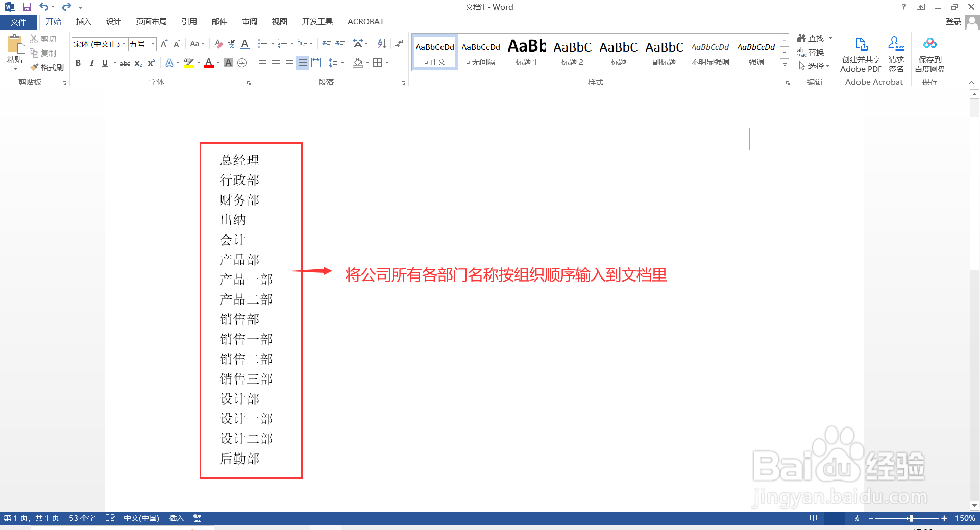Click the Save icon in quick access toolbar
Image resolution: width=980 pixels, height=530 pixels.
pyautogui.click(x=27, y=7)
